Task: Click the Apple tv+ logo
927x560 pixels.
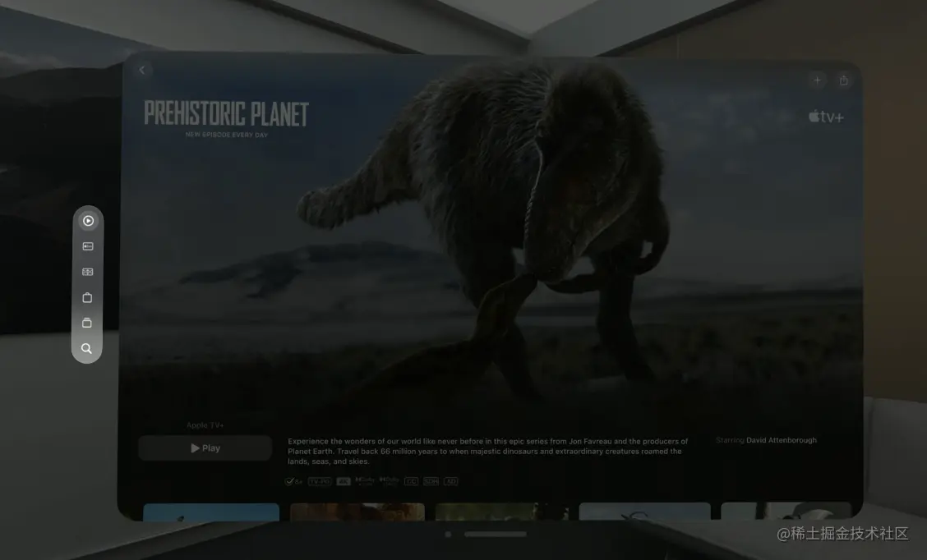Action: click(x=826, y=117)
